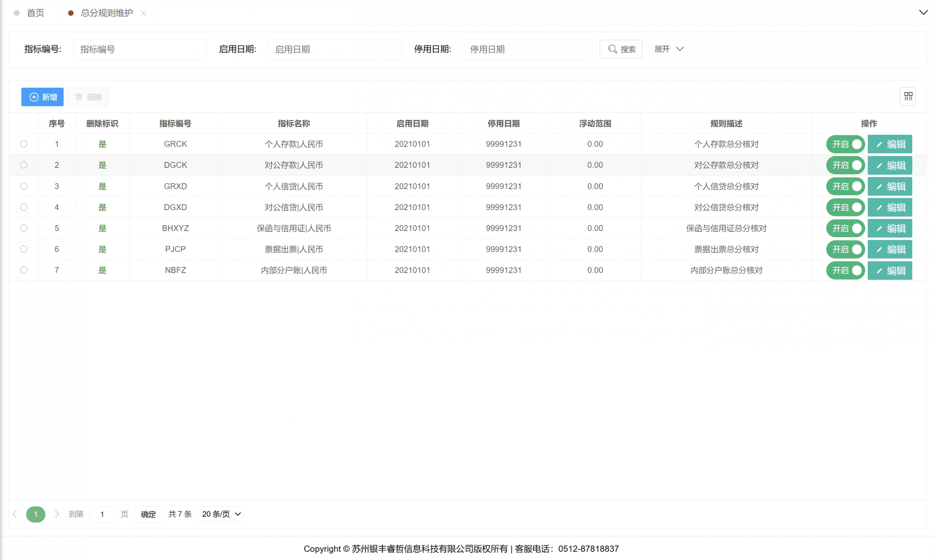Edit the BHXYZ row
The width and height of the screenshot is (936, 560).
(890, 228)
